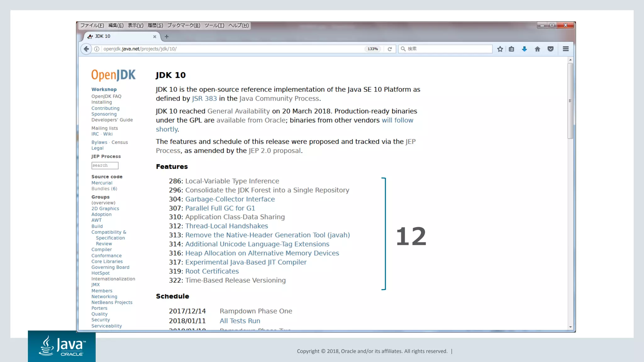644x362 pixels.
Task: Open Wiki sidebar link
Action: (108, 134)
